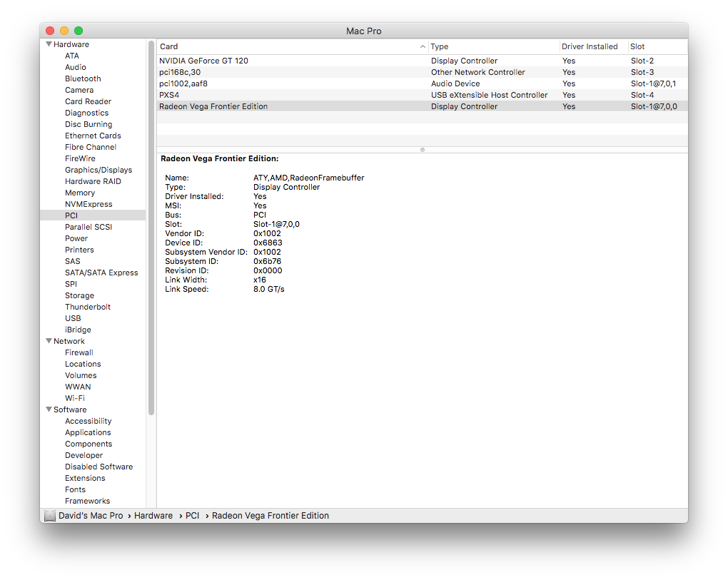This screenshot has width=728, height=580.
Task: Click the split-pane divider handle dot
Action: [x=423, y=150]
